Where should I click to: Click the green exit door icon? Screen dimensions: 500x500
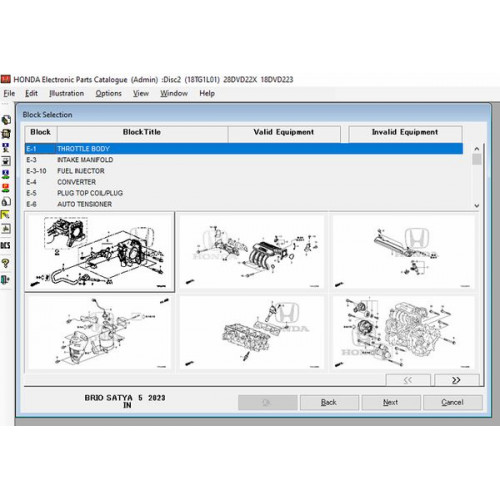point(5,279)
